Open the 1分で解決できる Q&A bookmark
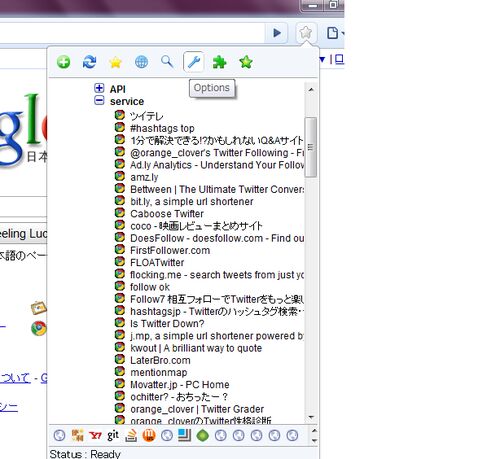This screenshot has height=459, width=500. coord(217,140)
